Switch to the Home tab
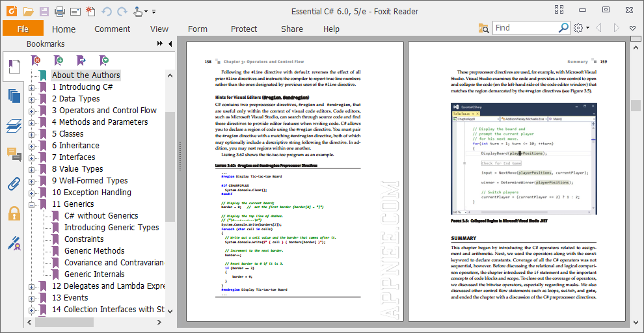The image size is (644, 333). tap(64, 29)
